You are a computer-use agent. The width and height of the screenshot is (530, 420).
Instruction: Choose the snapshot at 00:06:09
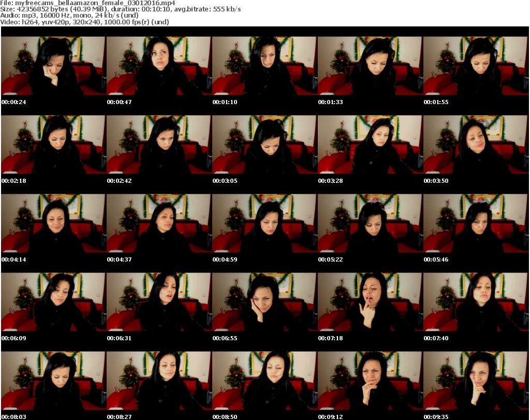coord(54,302)
